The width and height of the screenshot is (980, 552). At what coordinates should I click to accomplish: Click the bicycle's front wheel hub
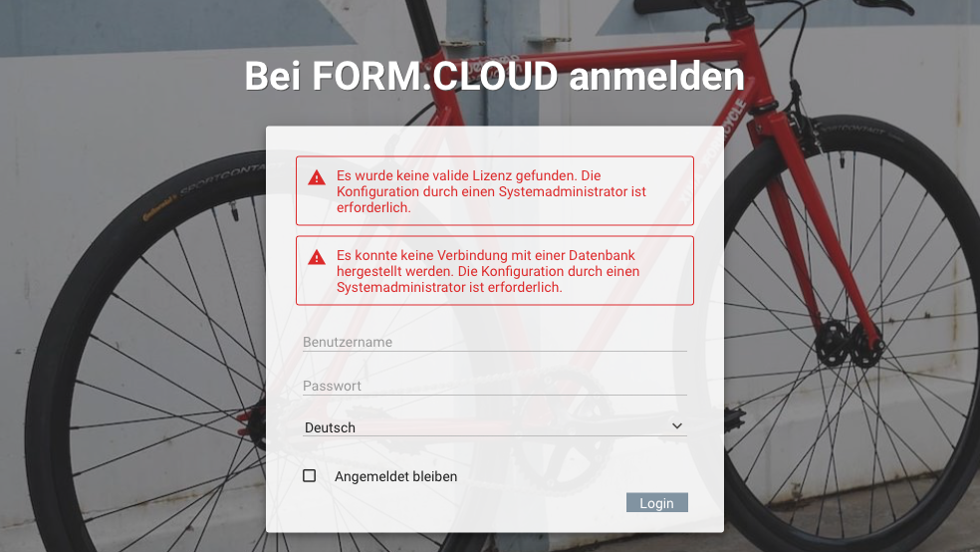(x=849, y=343)
